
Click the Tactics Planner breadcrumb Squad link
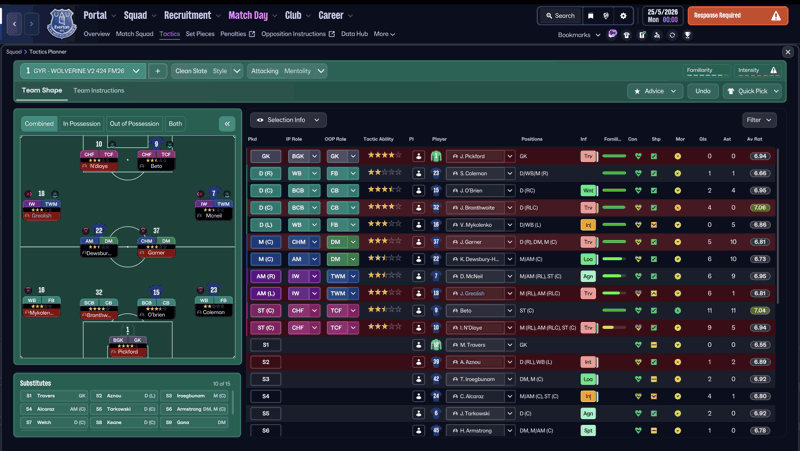coord(14,52)
